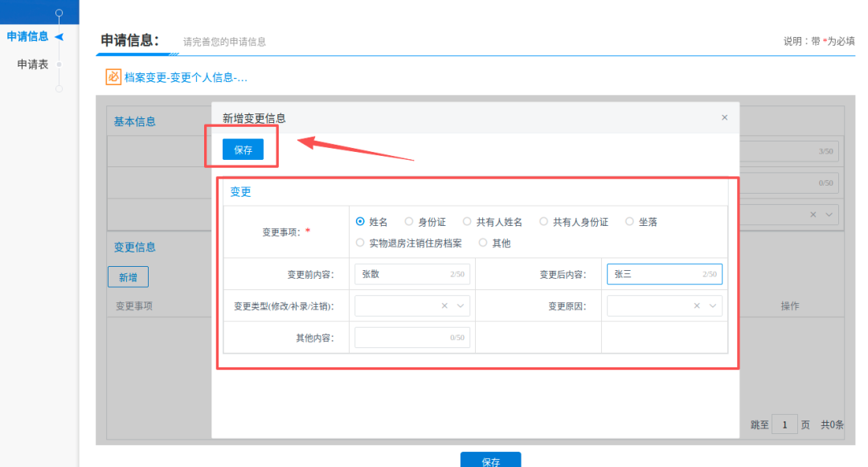Screen dimensions: 868x467
Task: Choose the 共有人身份证 radio option
Action: (x=544, y=222)
